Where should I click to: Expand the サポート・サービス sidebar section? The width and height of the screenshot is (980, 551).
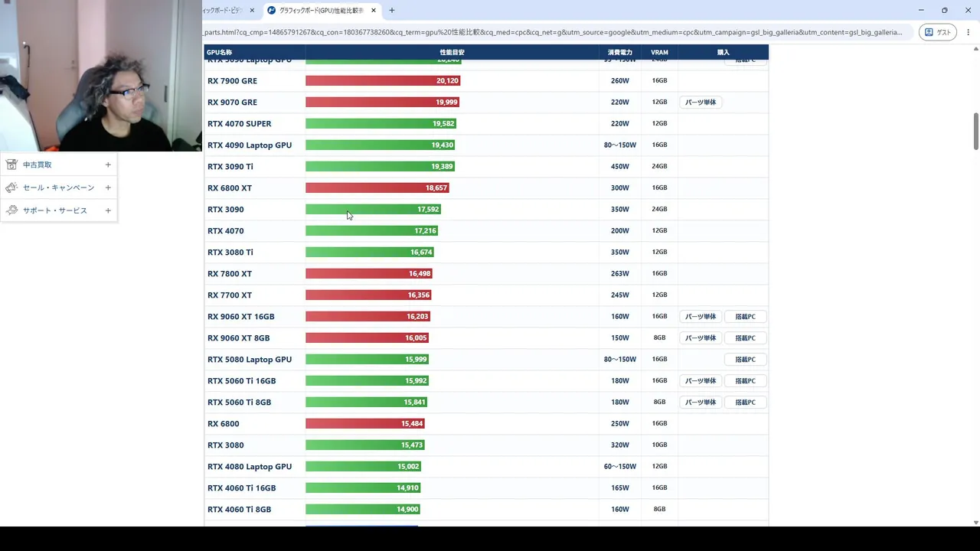108,210
